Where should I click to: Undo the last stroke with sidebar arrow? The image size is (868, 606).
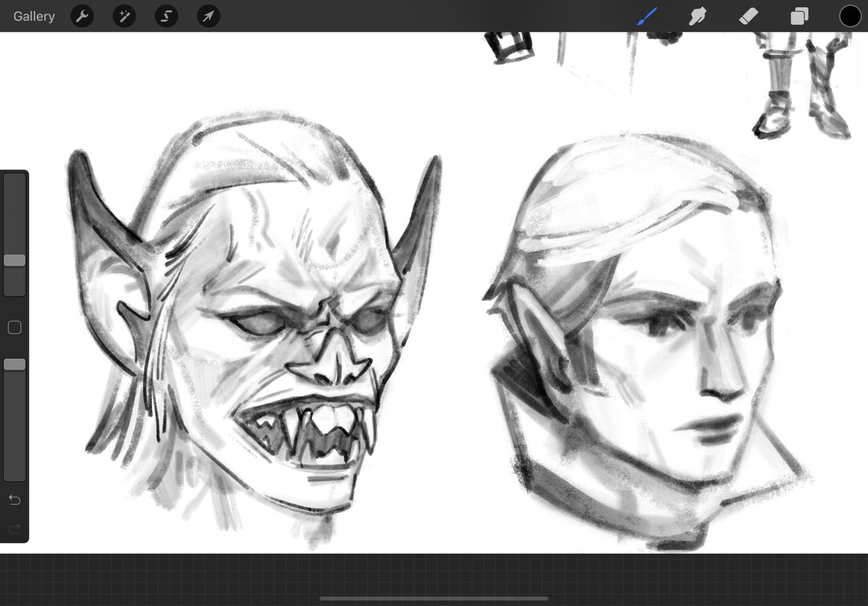coord(14,500)
